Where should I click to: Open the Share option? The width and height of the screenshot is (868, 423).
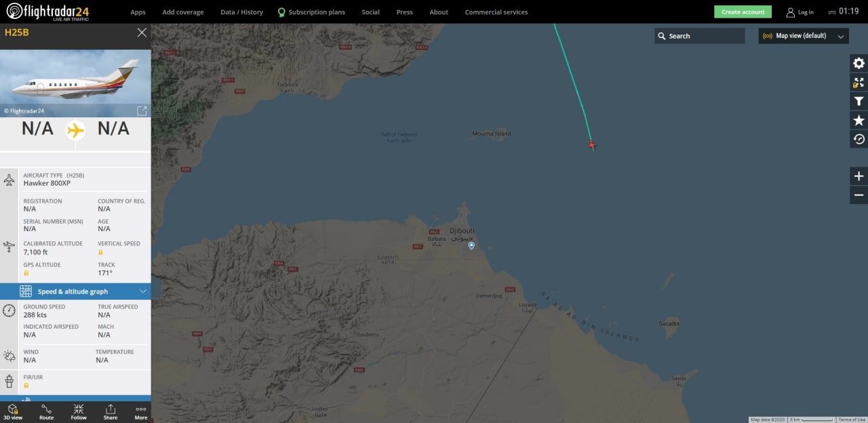coord(111,412)
